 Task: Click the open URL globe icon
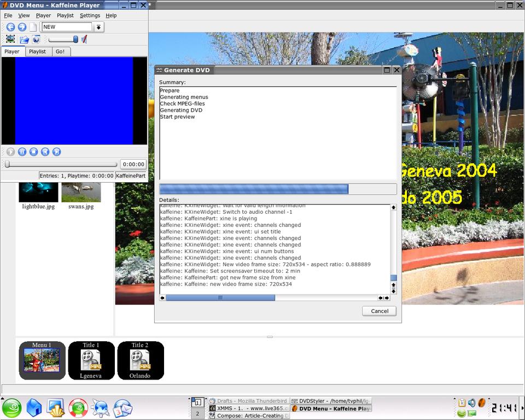coord(36,39)
